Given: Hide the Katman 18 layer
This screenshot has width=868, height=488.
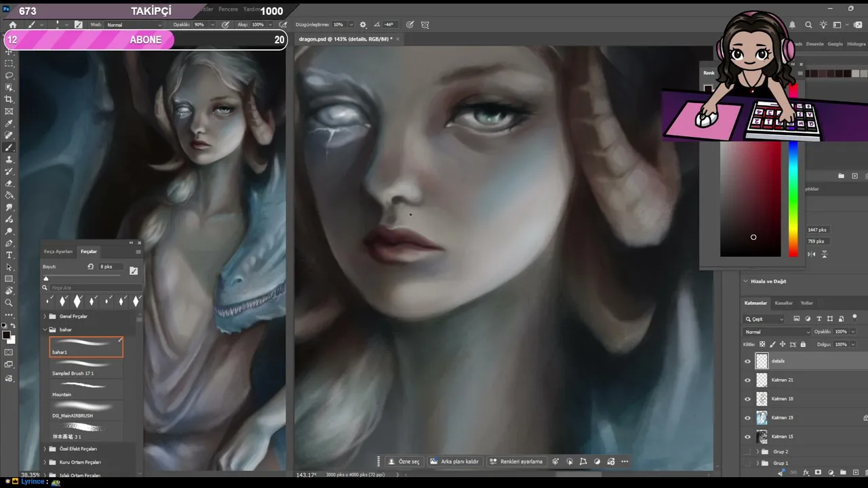Looking at the screenshot, I should [748, 399].
